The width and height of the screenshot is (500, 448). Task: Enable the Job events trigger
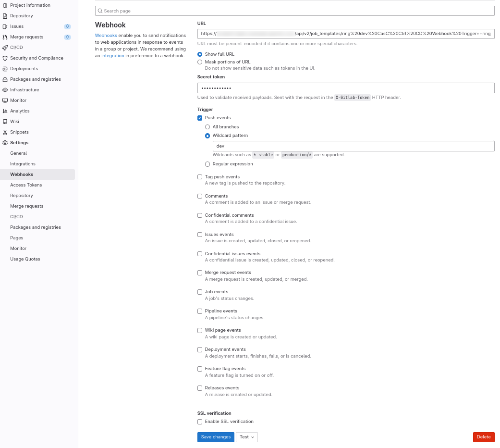[200, 292]
